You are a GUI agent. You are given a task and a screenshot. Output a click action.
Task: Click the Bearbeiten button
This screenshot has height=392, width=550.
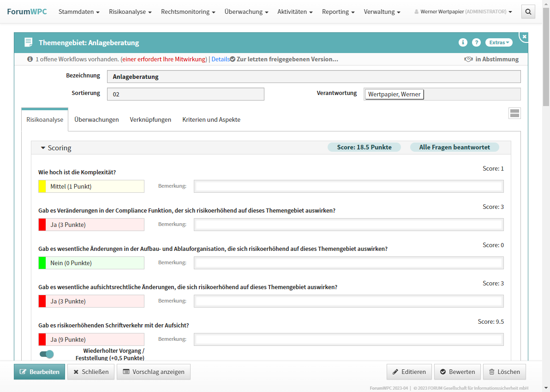click(39, 372)
